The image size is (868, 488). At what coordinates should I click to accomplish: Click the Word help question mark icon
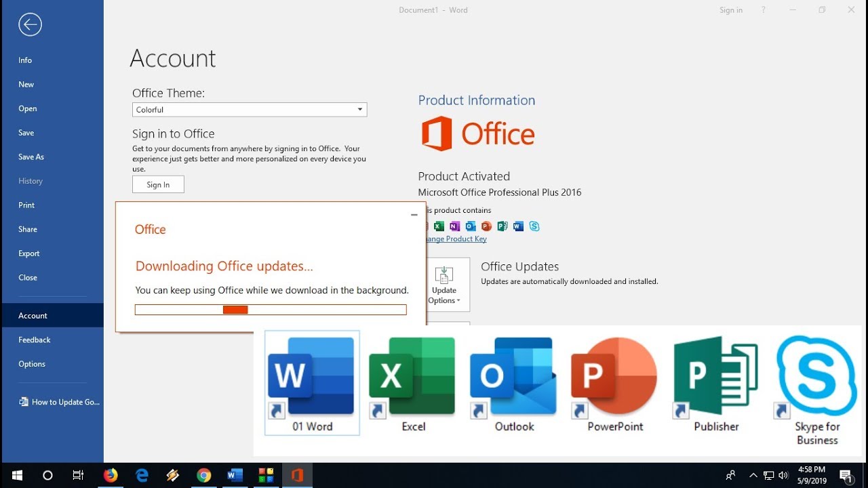[x=764, y=10]
